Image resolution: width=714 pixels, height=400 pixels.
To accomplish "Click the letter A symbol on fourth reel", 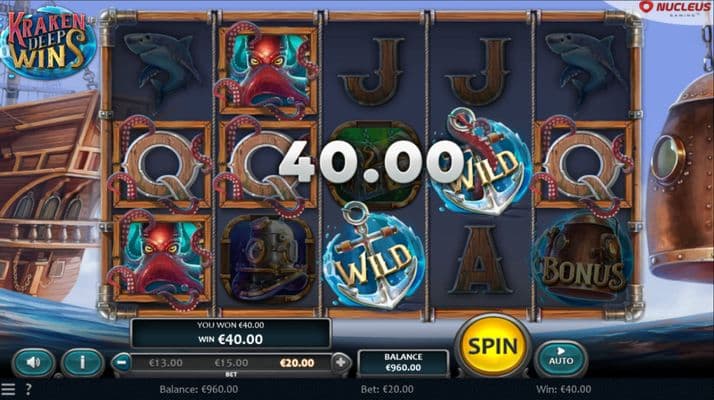I will pyautogui.click(x=480, y=260).
